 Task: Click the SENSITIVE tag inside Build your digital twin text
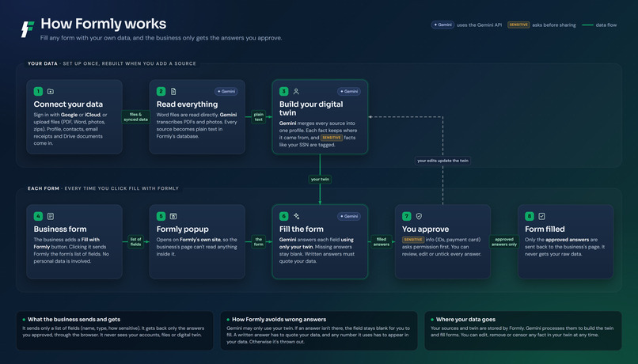click(332, 138)
